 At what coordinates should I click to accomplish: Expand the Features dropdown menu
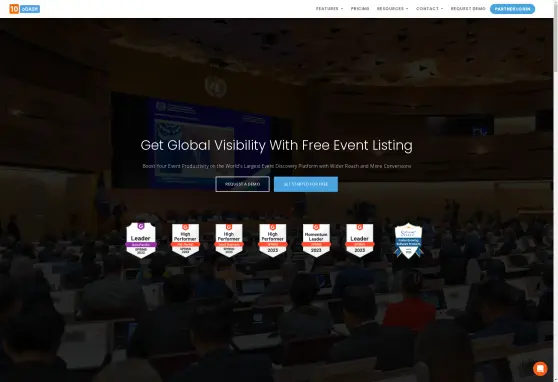pyautogui.click(x=329, y=9)
